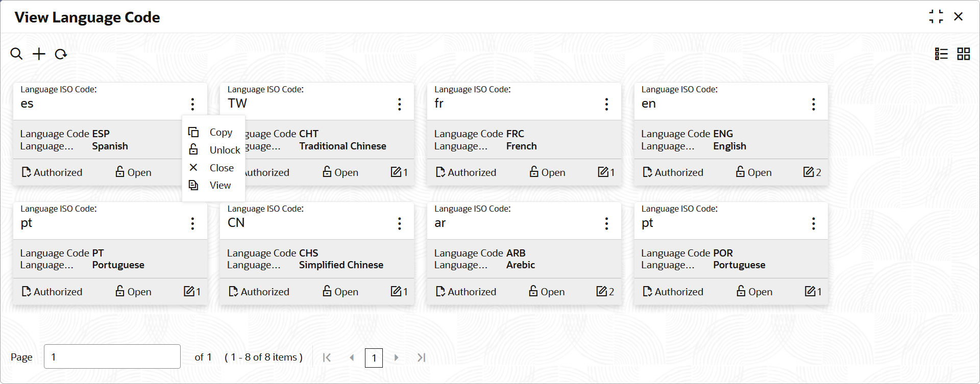The width and height of the screenshot is (980, 384).
Task: Click the collapse dialog icon in title bar
Action: [x=936, y=16]
